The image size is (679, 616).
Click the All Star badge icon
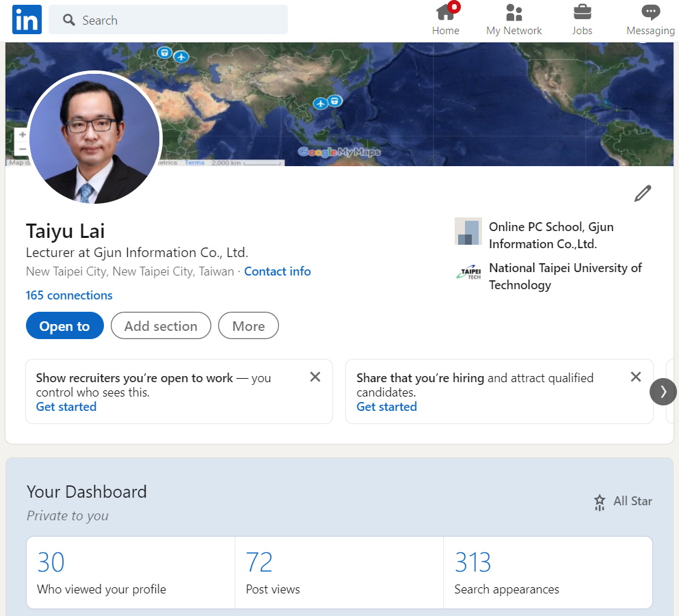(600, 503)
